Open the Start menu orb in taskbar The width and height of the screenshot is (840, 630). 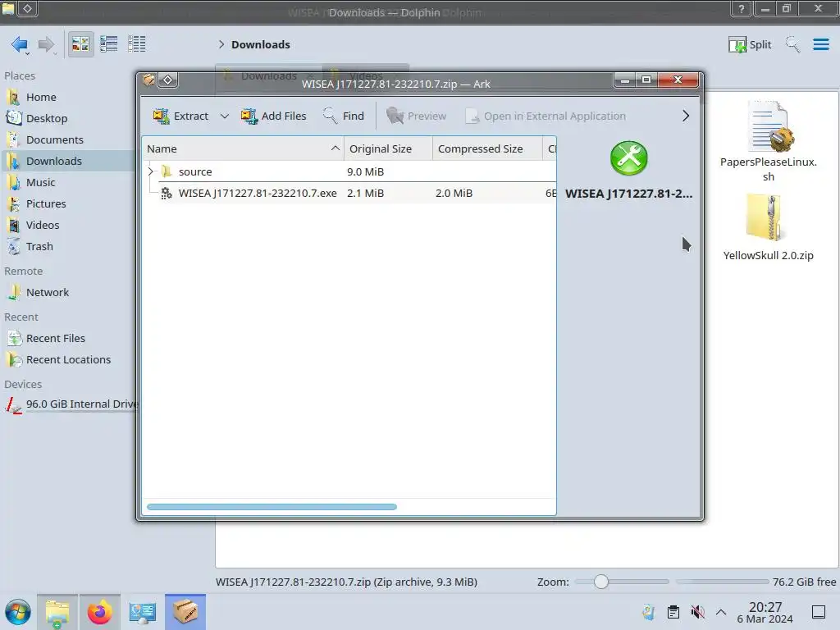coord(18,612)
